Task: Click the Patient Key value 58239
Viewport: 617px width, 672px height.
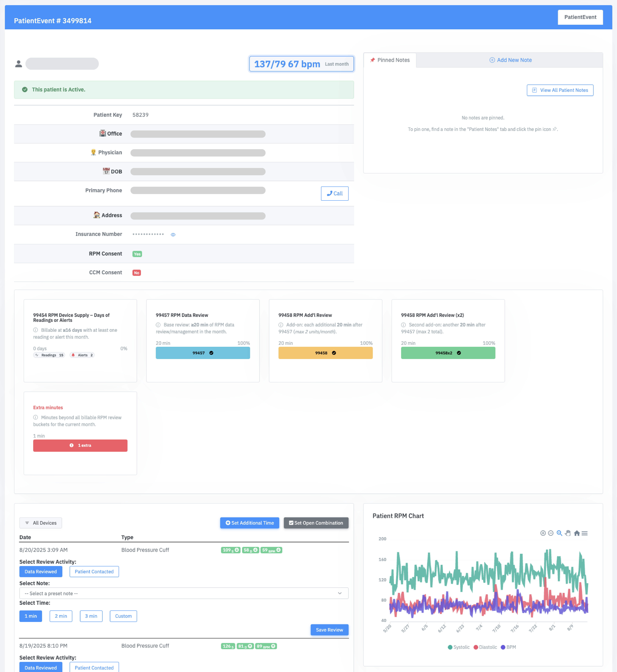Action: click(141, 115)
